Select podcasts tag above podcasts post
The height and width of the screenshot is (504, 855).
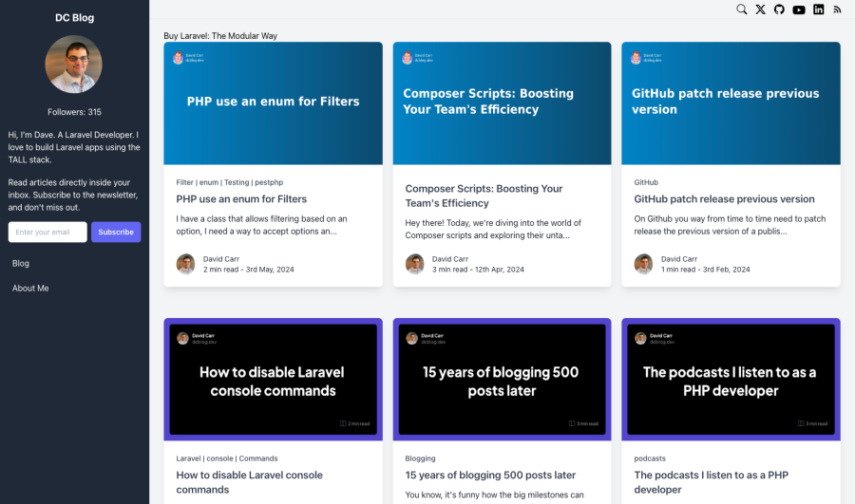650,458
